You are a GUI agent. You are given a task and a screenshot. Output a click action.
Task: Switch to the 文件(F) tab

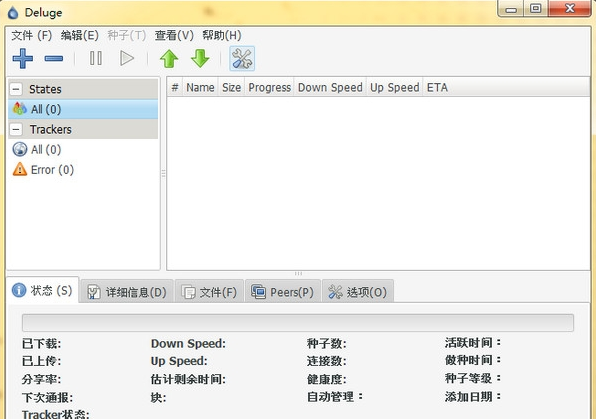(x=209, y=292)
